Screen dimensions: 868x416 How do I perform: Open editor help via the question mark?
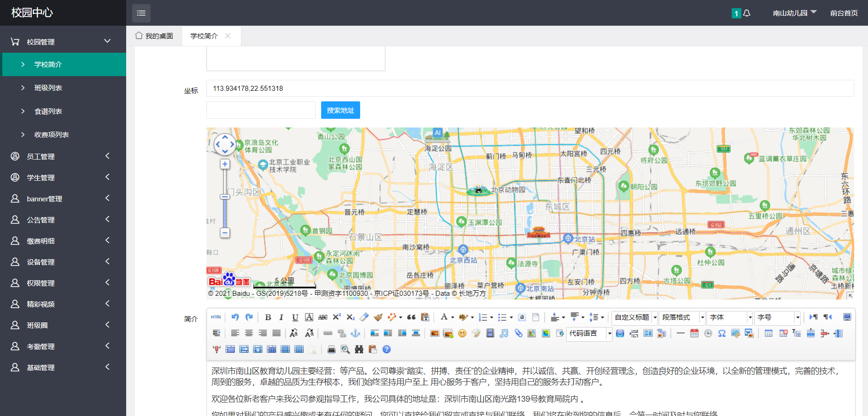point(387,349)
